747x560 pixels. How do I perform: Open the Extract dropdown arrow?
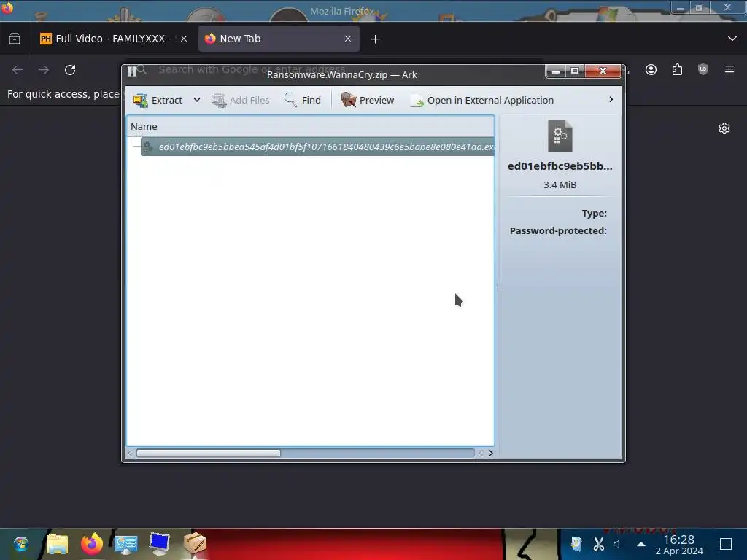coord(197,100)
